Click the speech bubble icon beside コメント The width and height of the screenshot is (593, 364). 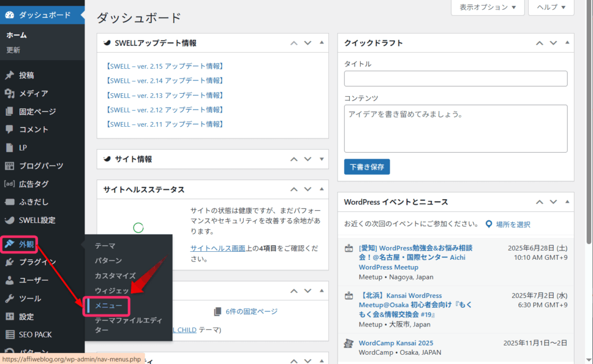click(10, 129)
